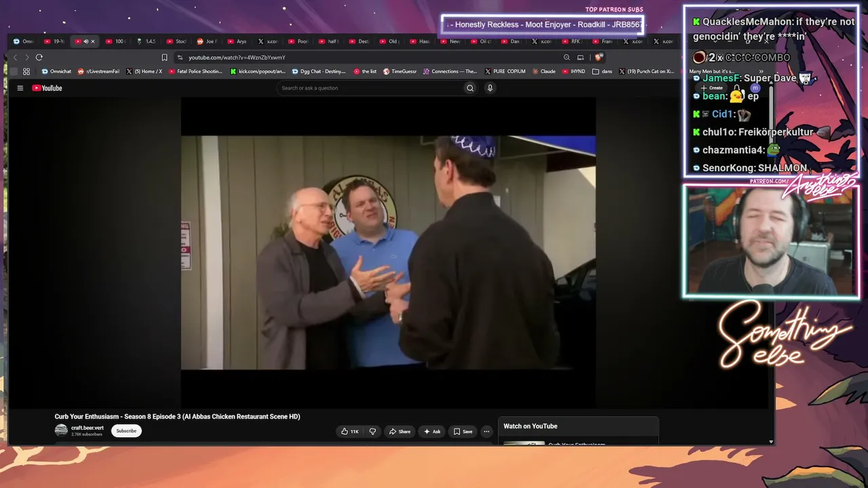Open the PURE COPIUM bookmark
The height and width of the screenshot is (488, 868).
pyautogui.click(x=505, y=71)
